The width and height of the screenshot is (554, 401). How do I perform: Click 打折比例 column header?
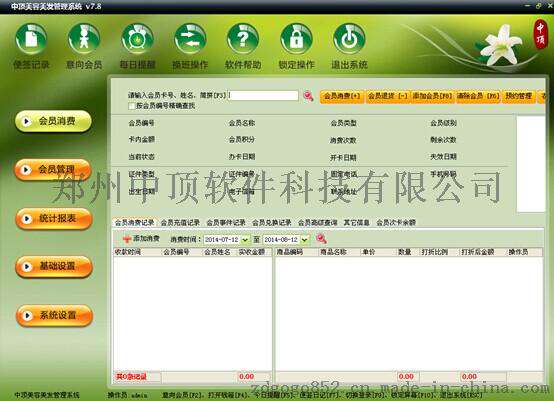(435, 252)
